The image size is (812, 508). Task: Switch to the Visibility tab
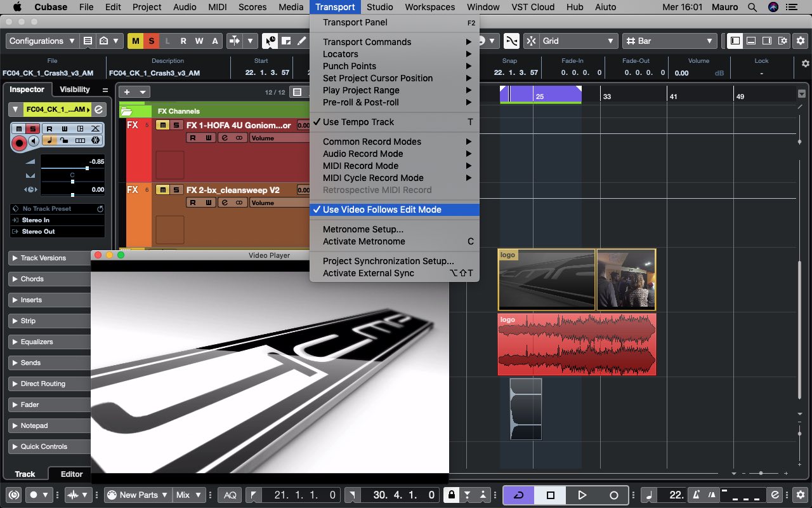pos(75,90)
